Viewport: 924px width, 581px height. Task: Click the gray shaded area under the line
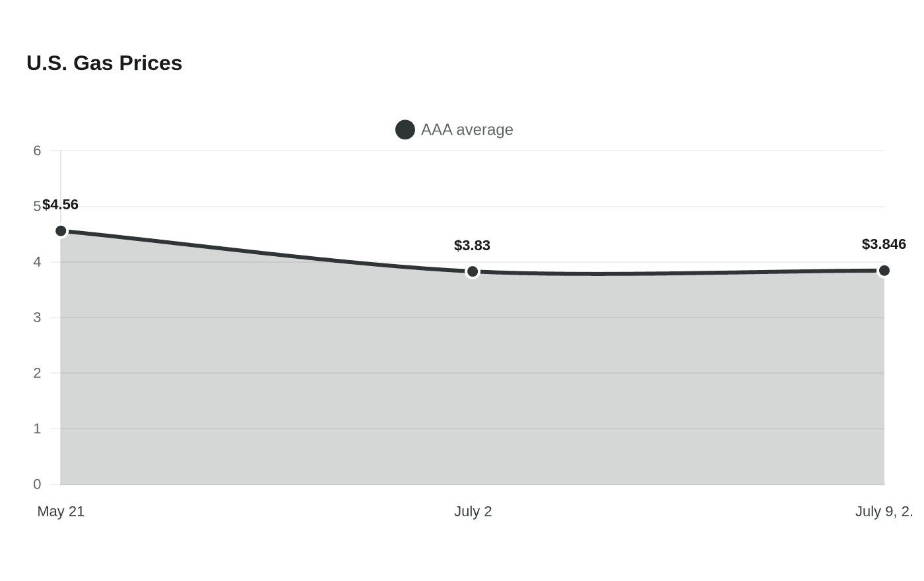pos(473,383)
